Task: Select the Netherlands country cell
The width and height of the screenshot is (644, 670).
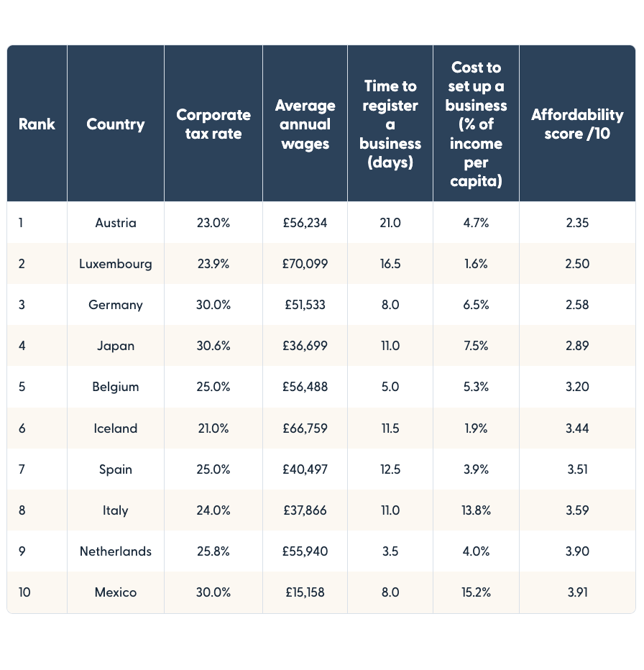Action: click(x=115, y=551)
